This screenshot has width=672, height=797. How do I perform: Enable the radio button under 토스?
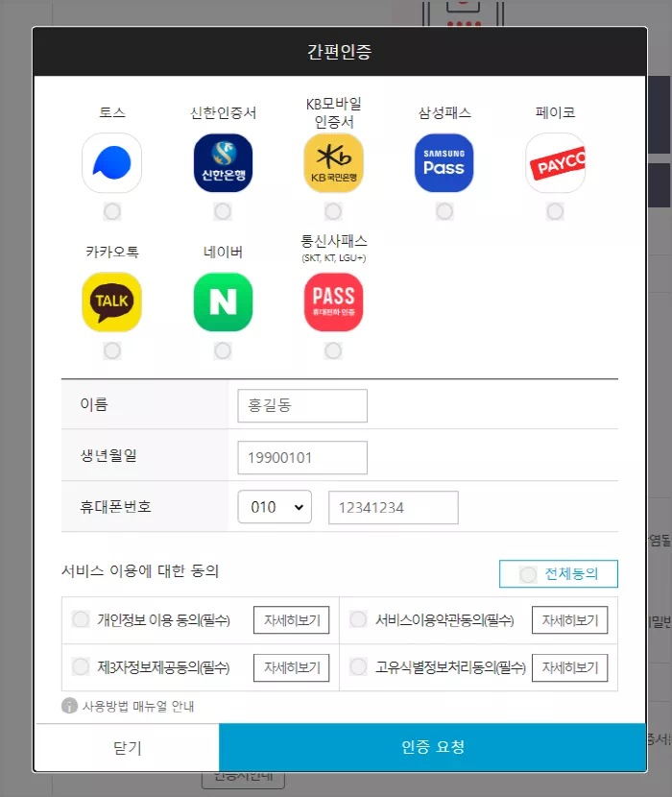click(111, 211)
